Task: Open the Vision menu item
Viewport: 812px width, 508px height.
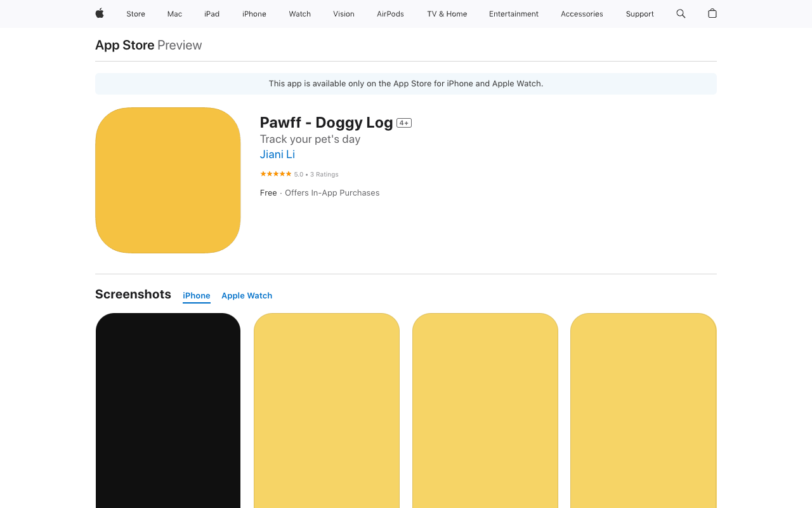Action: pos(344,14)
